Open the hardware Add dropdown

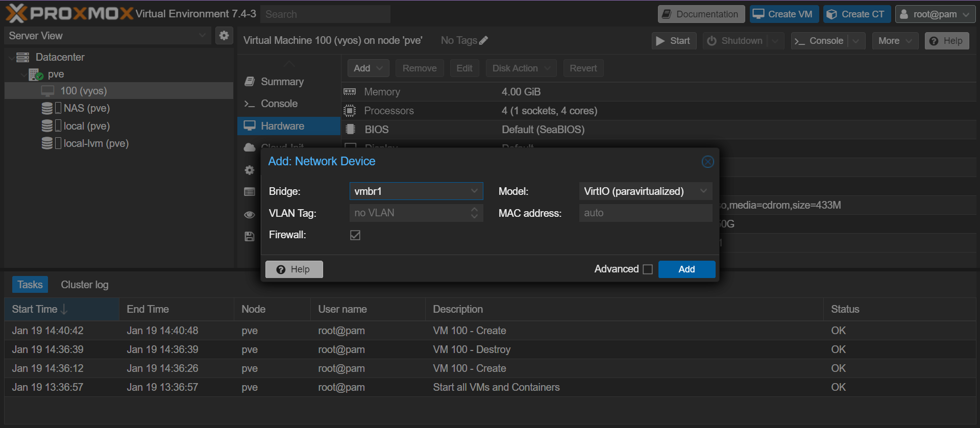point(368,68)
